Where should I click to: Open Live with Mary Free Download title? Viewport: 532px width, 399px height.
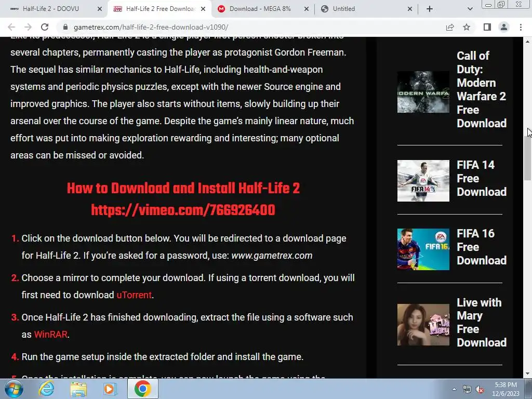pos(482,322)
